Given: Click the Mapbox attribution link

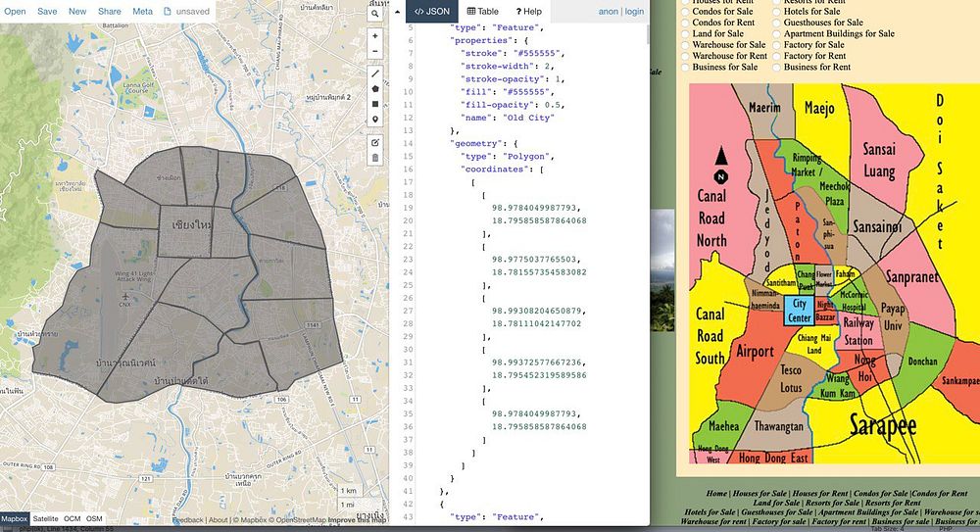Looking at the screenshot, I should tap(249, 520).
